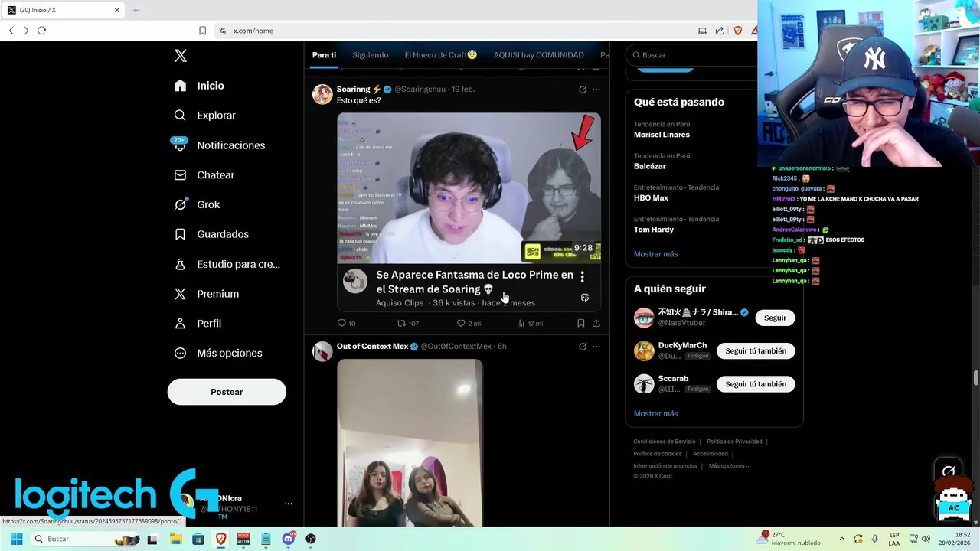
Task: Open more options on Out of Context Mex post
Action: click(596, 347)
